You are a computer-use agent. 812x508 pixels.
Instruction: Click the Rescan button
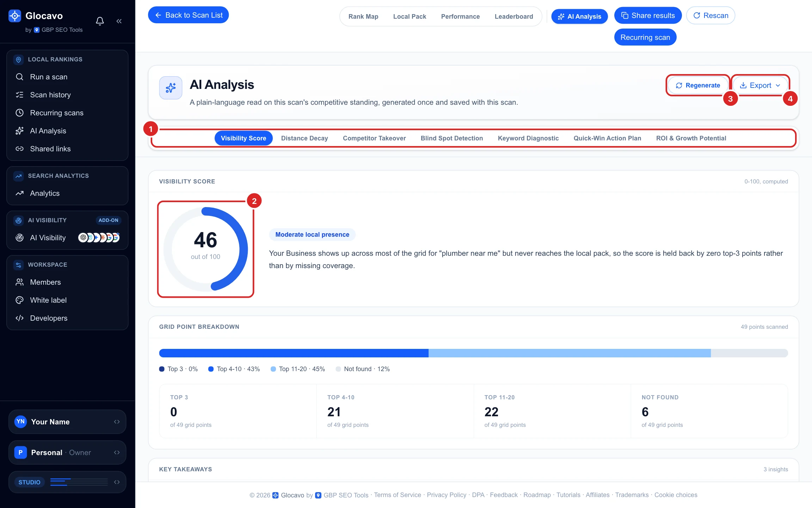[x=710, y=16]
